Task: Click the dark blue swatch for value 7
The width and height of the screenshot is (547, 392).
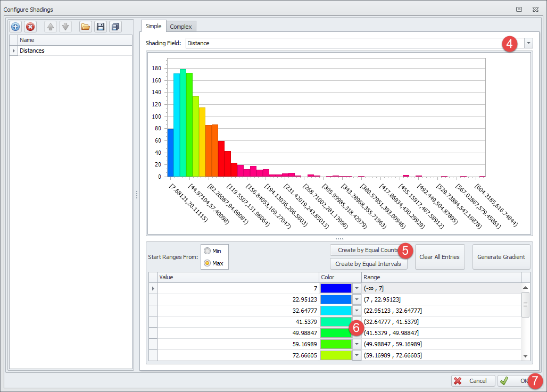Action: tap(336, 288)
